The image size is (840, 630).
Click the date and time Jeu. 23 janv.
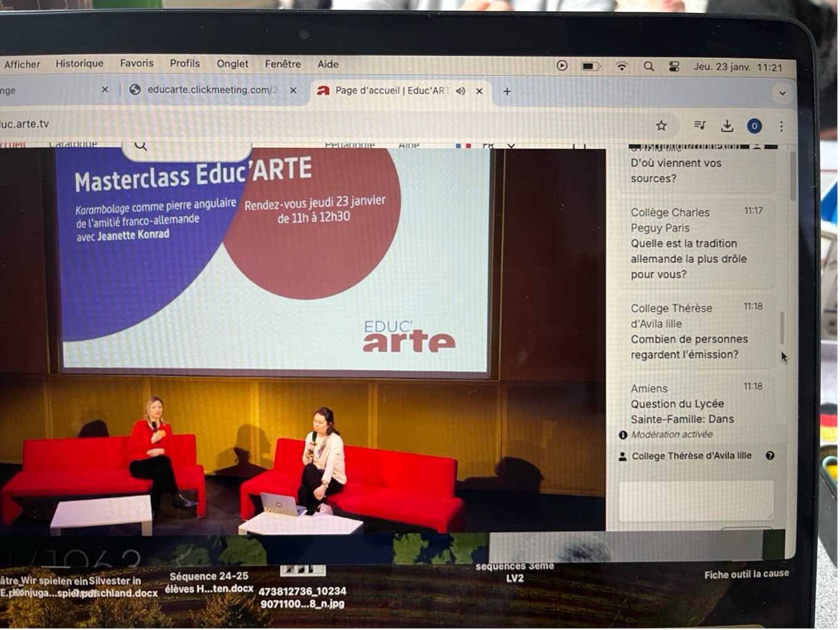[737, 67]
